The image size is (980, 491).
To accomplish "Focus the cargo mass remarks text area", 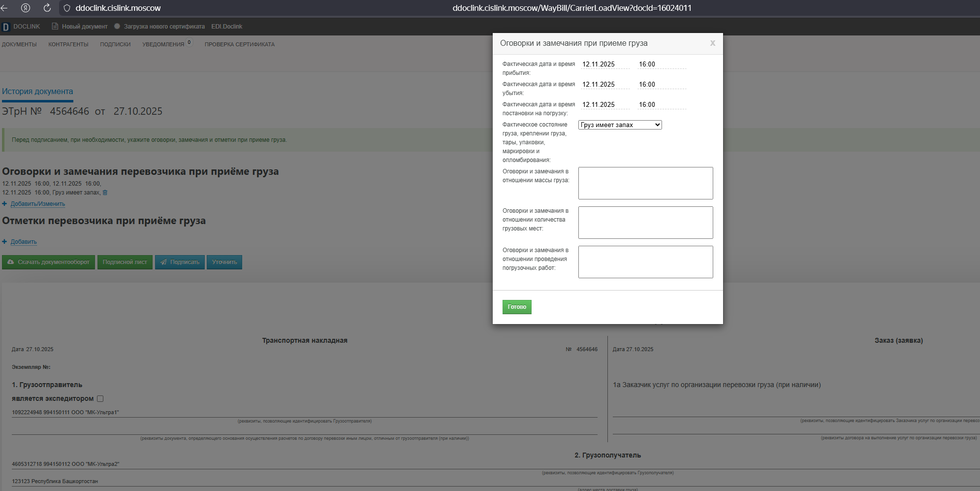I will [x=646, y=183].
